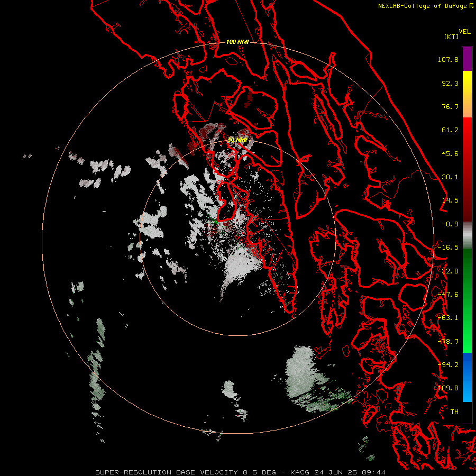This screenshot has height=476, width=476.
Task: Click the 14.5 scale value
Action: point(450,200)
